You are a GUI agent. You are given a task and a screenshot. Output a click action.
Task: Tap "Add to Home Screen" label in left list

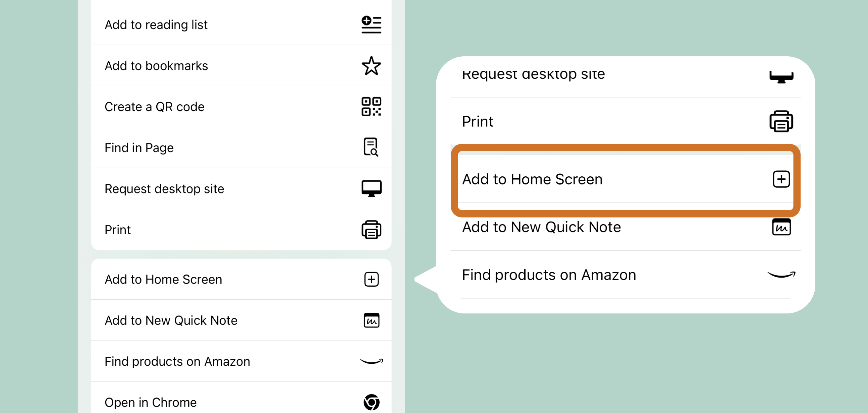click(x=163, y=279)
